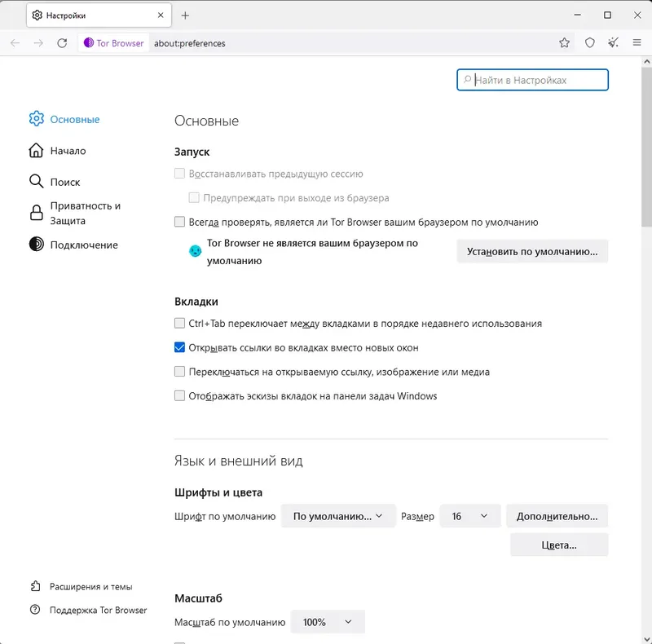Uncheck opening links in tabs instead of windows
This screenshot has width=652, height=644.
[x=178, y=347]
